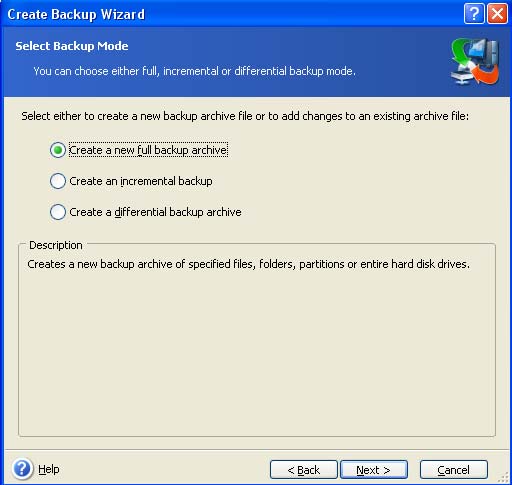Choose the incremental backup radio button

point(58,181)
